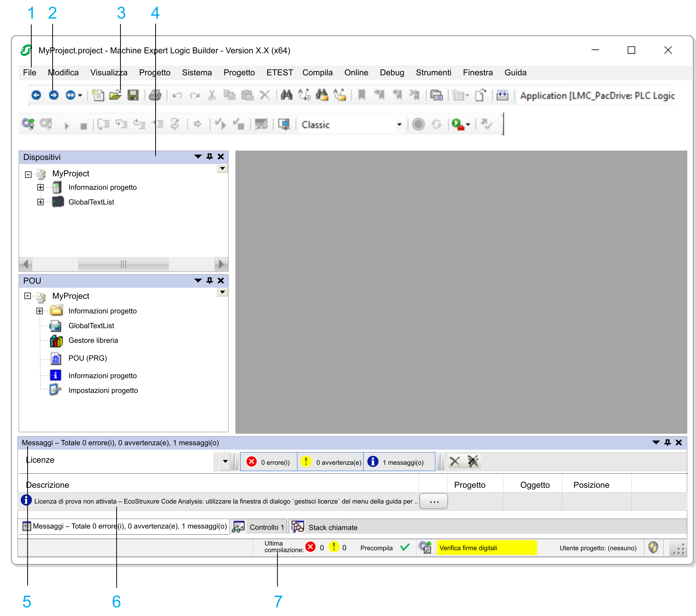Expand Informazioni progetto in Dispositivi tree

click(x=41, y=187)
